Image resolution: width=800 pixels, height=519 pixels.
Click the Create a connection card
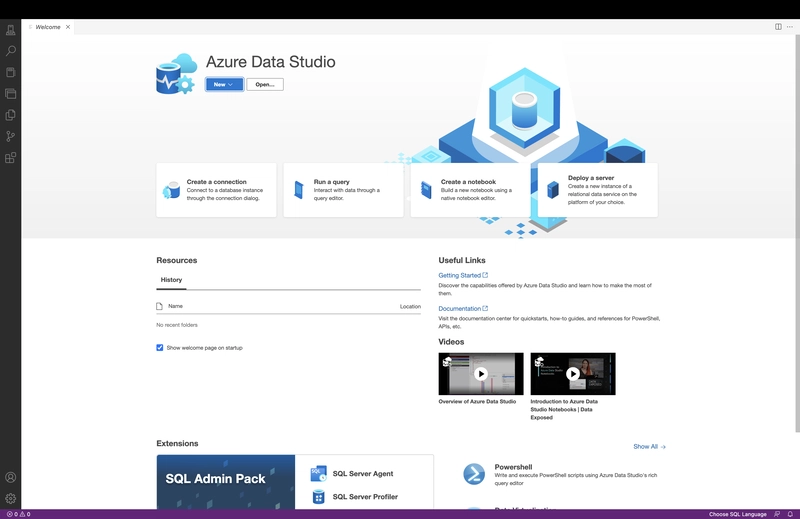pyautogui.click(x=216, y=190)
